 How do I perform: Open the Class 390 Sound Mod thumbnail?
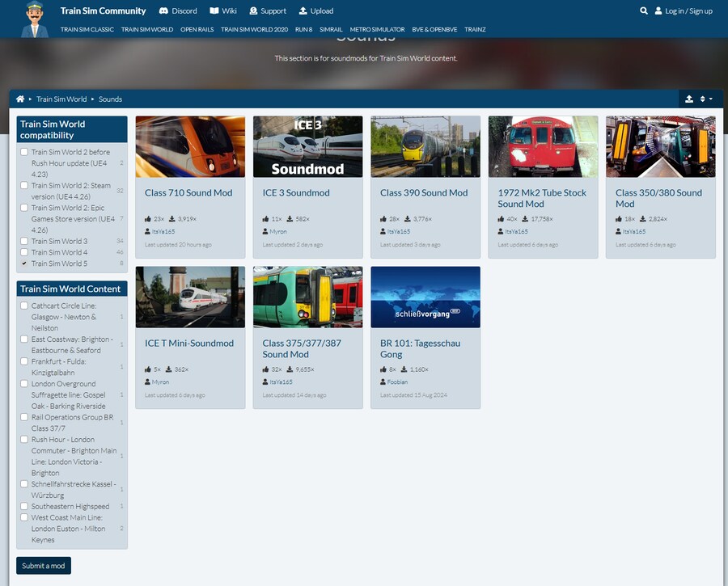(x=425, y=146)
